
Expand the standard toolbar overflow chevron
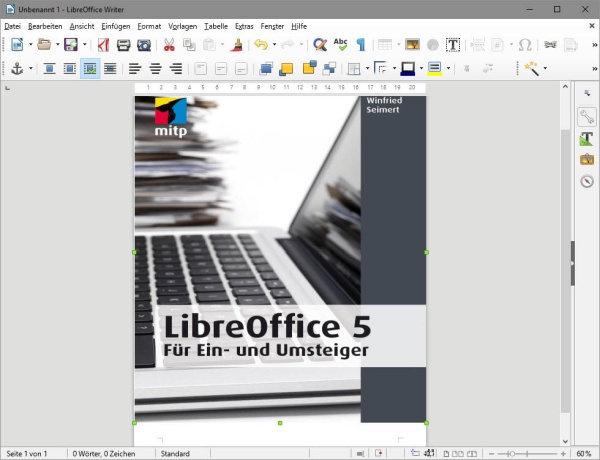tap(594, 45)
